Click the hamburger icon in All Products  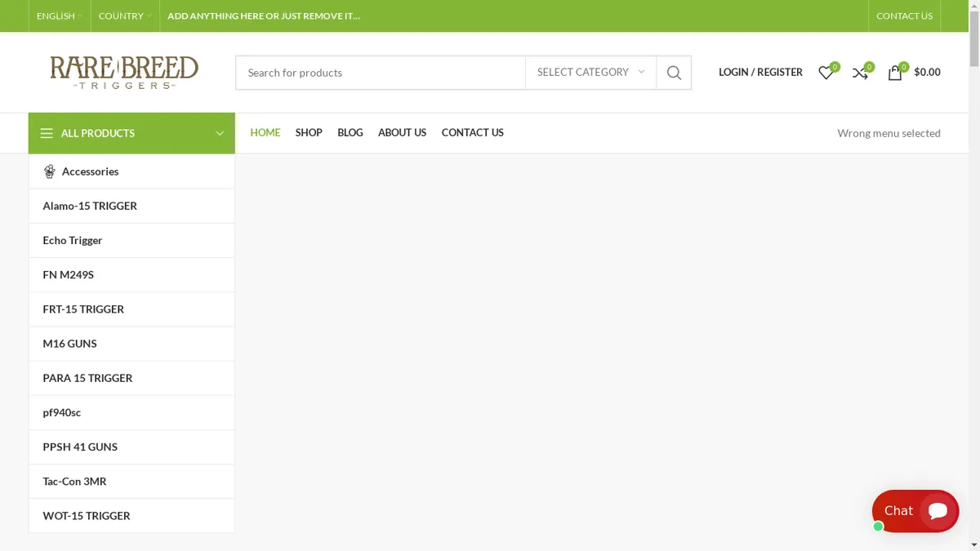tap(47, 133)
